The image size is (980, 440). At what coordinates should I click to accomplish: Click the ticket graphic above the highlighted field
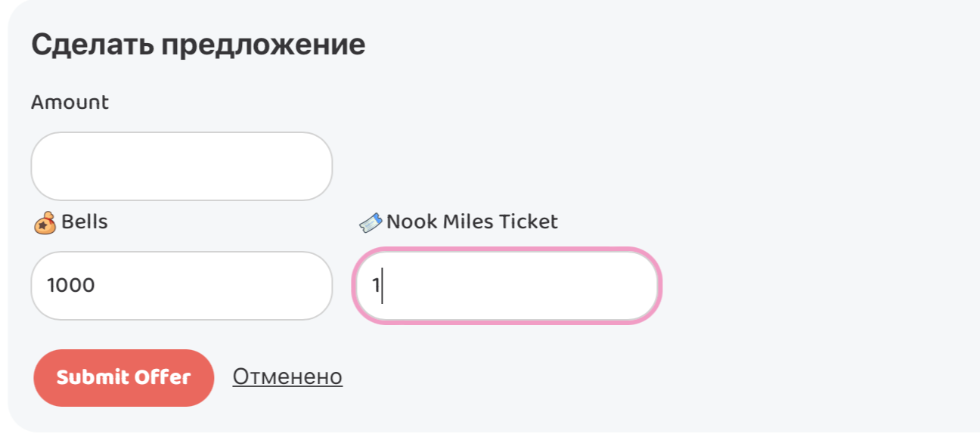click(370, 221)
